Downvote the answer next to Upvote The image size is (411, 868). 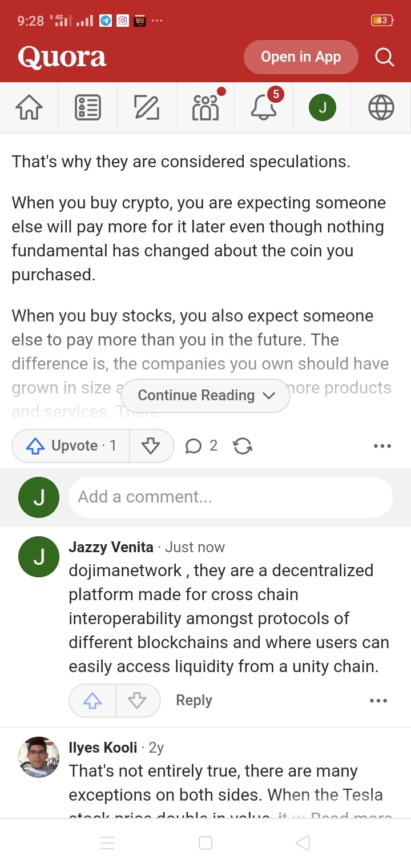(x=151, y=445)
